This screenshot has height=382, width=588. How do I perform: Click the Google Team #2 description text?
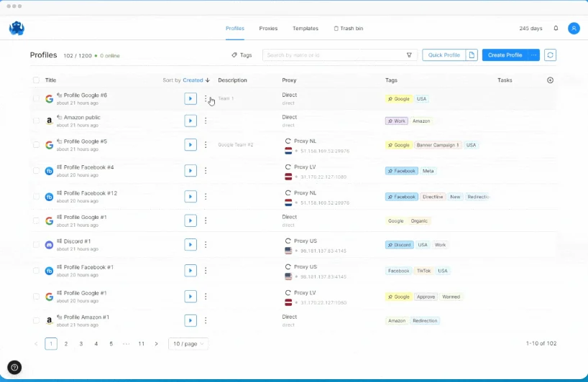(236, 144)
